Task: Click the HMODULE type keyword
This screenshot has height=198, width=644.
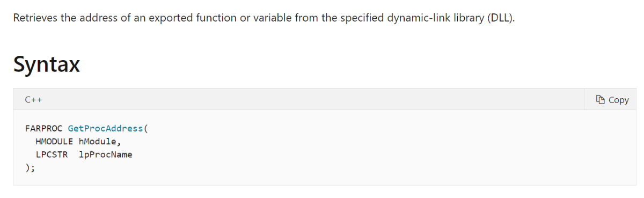Action: pos(54,142)
